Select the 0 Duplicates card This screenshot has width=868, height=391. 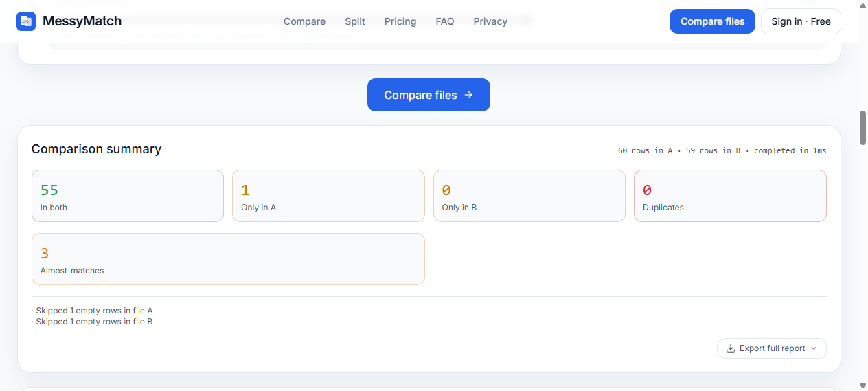click(730, 196)
